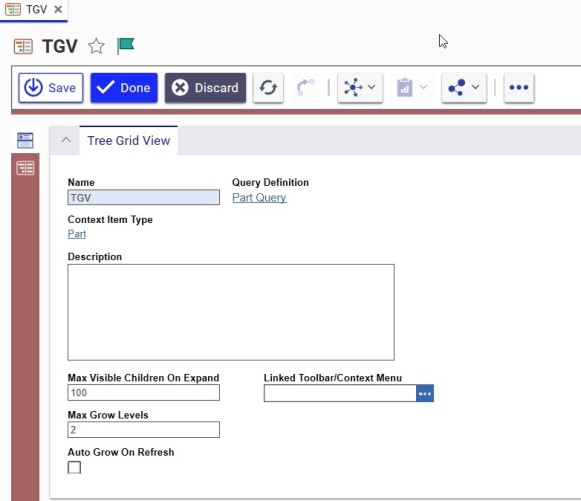Open the share dropdown in toolbar
Viewport: 581px width, 501px height.
pos(464,88)
